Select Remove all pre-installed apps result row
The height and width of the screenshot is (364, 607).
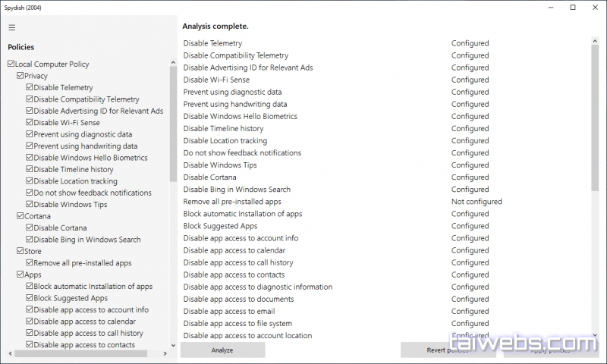pos(232,202)
